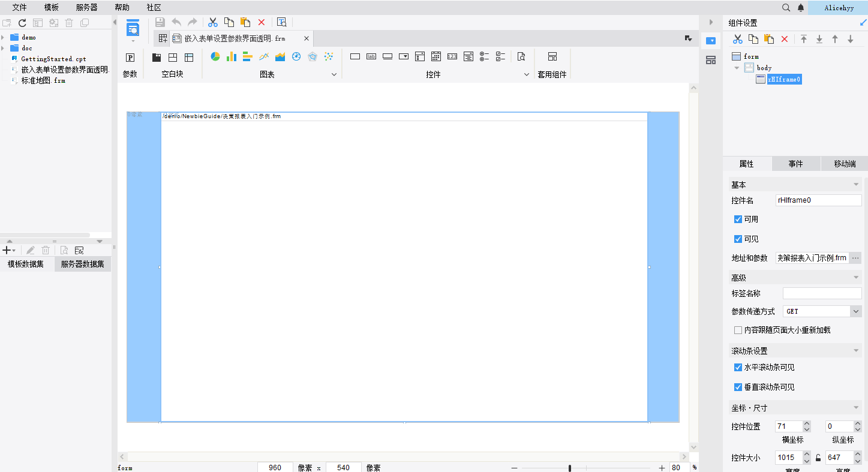Image resolution: width=868 pixels, height=472 pixels.
Task: Select the form node in the component tree
Action: pos(751,56)
